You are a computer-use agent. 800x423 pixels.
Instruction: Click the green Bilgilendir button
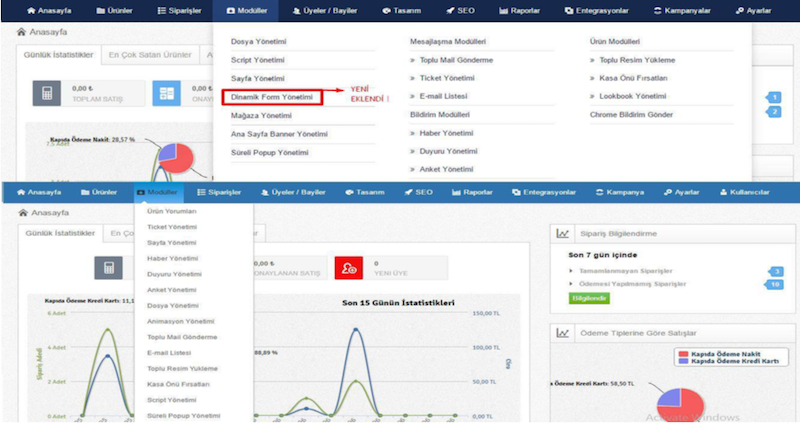(589, 298)
